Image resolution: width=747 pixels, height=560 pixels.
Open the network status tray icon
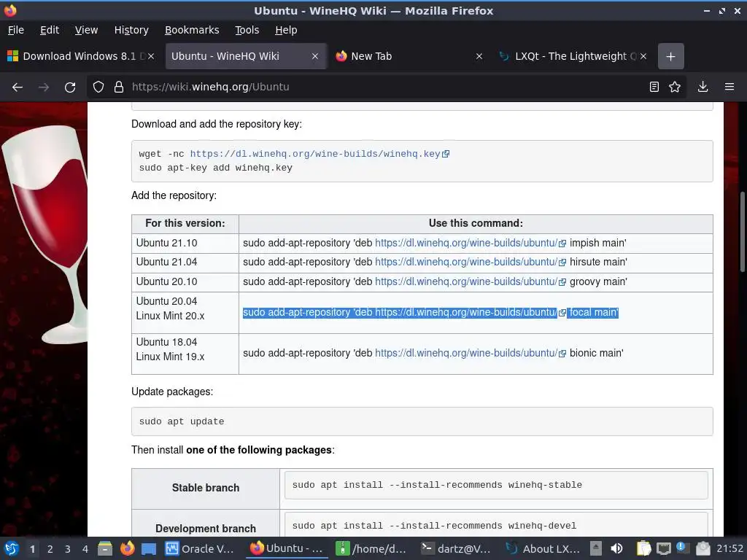click(663, 549)
